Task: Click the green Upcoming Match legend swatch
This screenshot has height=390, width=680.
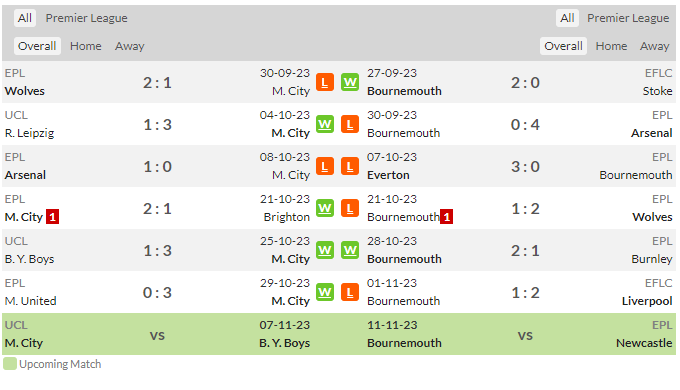Action: tap(10, 364)
